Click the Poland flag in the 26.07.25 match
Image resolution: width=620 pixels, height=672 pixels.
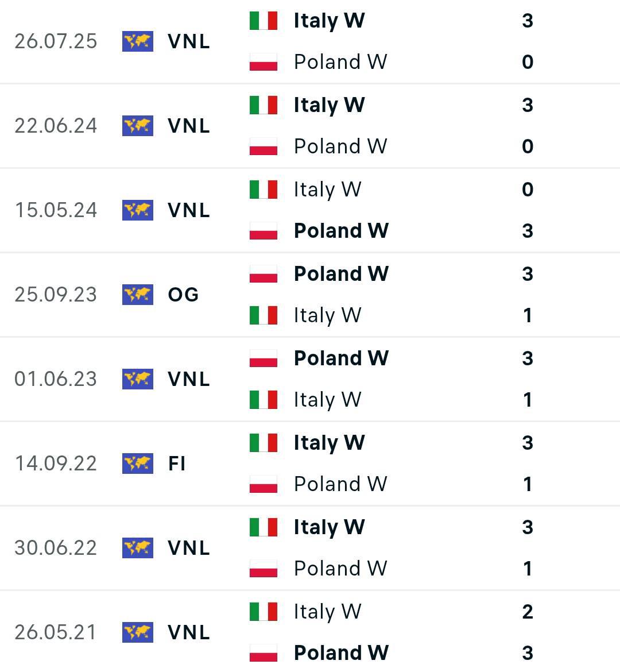[x=263, y=62]
